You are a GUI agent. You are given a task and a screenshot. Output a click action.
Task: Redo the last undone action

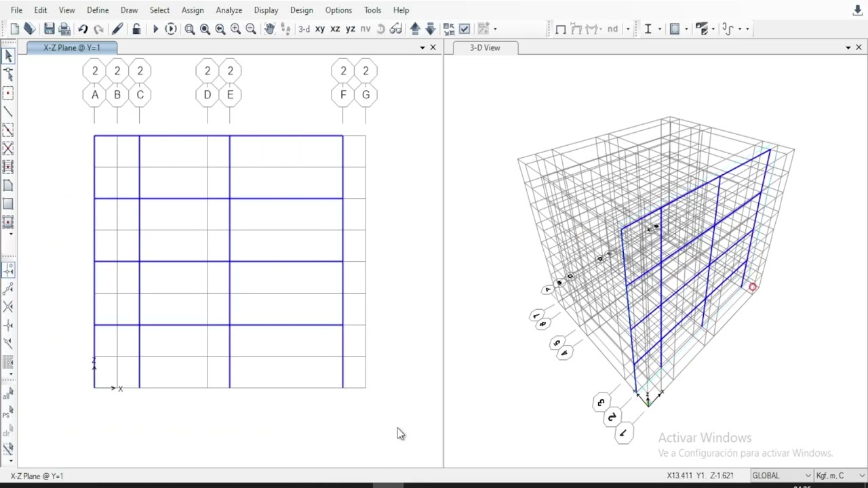(x=98, y=28)
